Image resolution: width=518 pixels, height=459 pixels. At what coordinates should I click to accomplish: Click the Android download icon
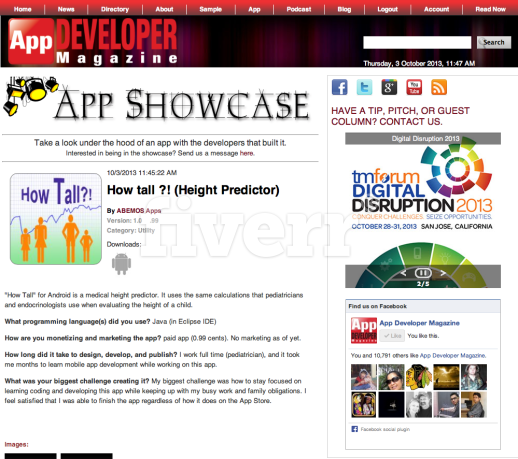[121, 264]
